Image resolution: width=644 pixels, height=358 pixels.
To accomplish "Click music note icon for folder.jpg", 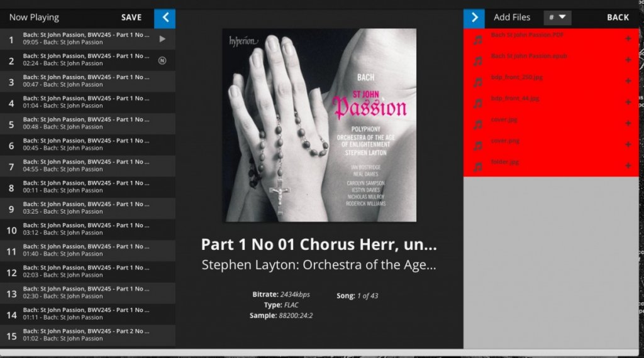I will tap(478, 167).
